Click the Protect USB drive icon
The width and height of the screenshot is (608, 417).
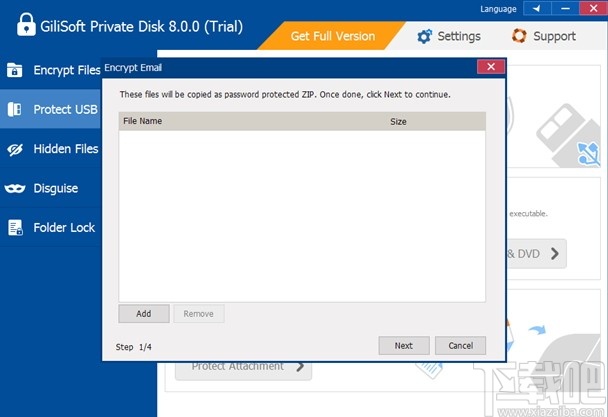click(14, 109)
